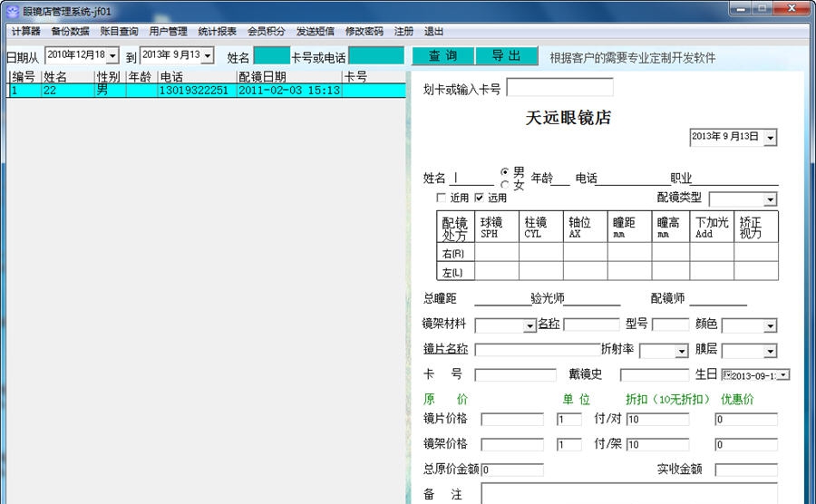This screenshot has width=816, height=504.
Task: Open the 修改密码 menu
Action: [x=364, y=31]
